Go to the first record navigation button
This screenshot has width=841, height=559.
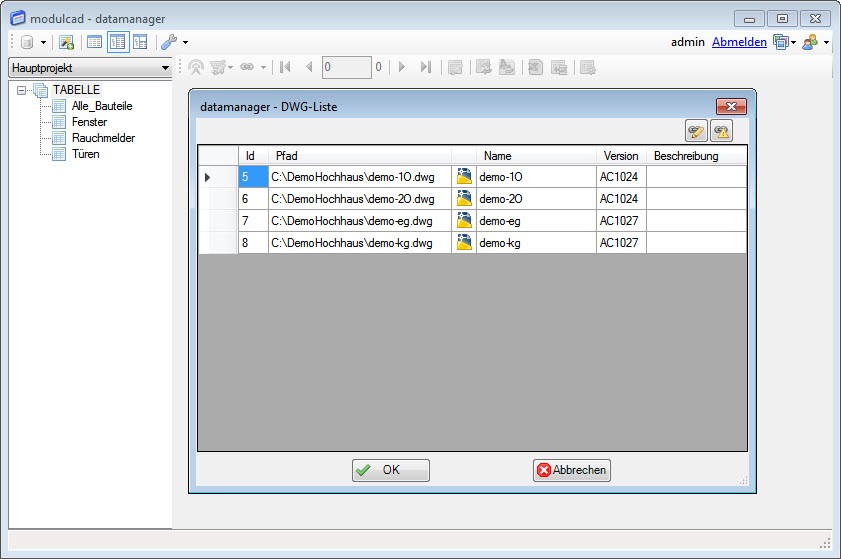coord(285,67)
